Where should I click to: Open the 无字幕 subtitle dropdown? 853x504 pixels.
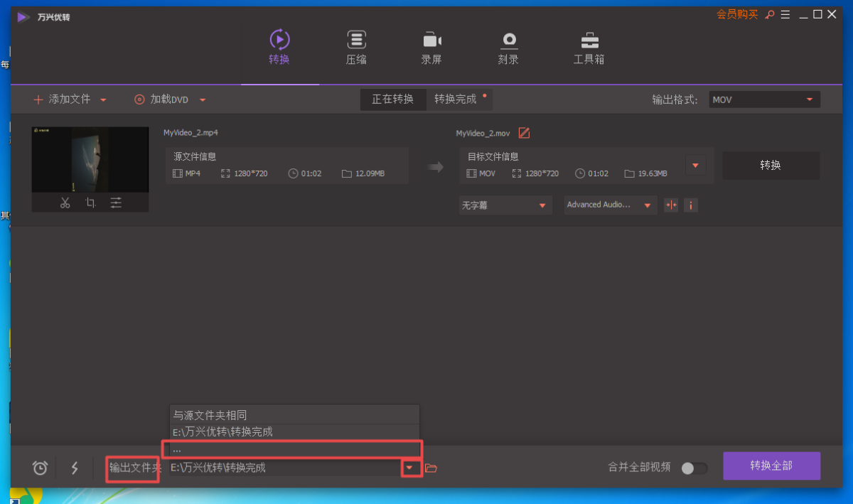[x=505, y=205]
